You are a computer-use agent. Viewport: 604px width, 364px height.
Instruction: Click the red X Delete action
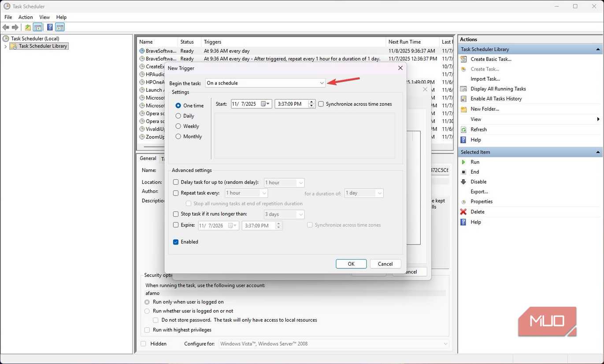coord(477,212)
